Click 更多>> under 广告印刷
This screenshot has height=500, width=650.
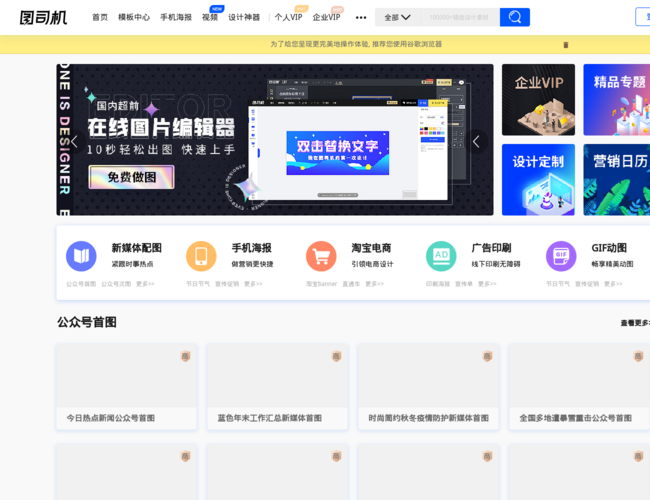(x=487, y=284)
